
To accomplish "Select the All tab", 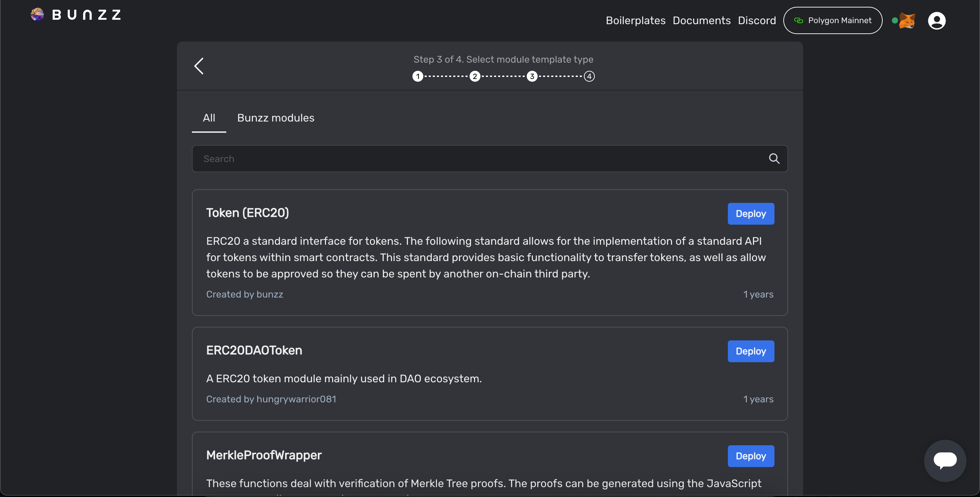I will pyautogui.click(x=209, y=118).
